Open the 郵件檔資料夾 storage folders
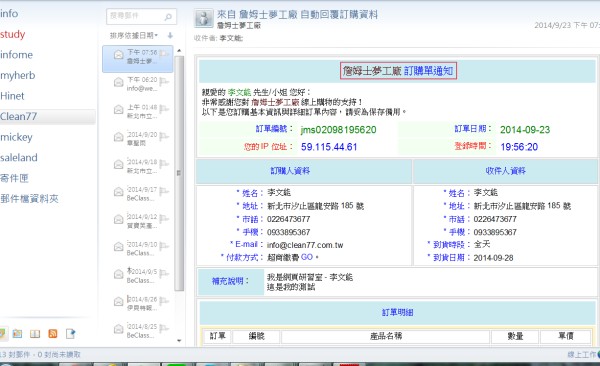Viewport: 600px width, 366px height. (x=29, y=198)
